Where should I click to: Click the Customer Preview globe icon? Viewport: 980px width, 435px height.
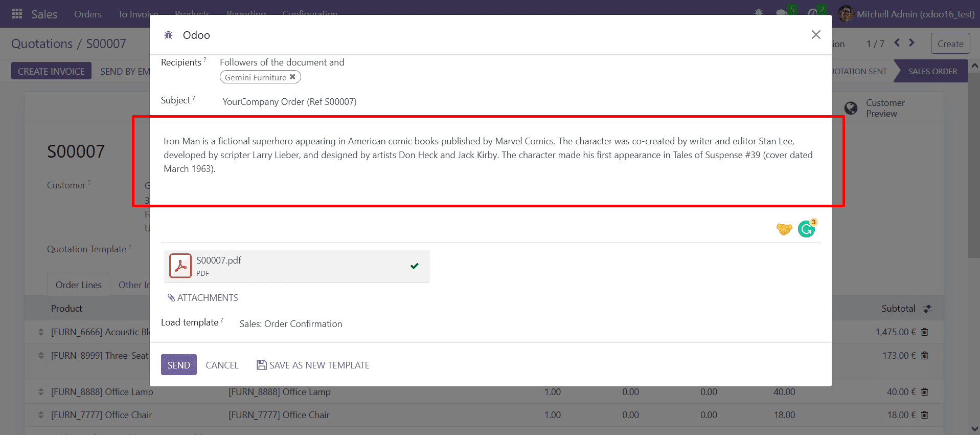click(x=851, y=108)
